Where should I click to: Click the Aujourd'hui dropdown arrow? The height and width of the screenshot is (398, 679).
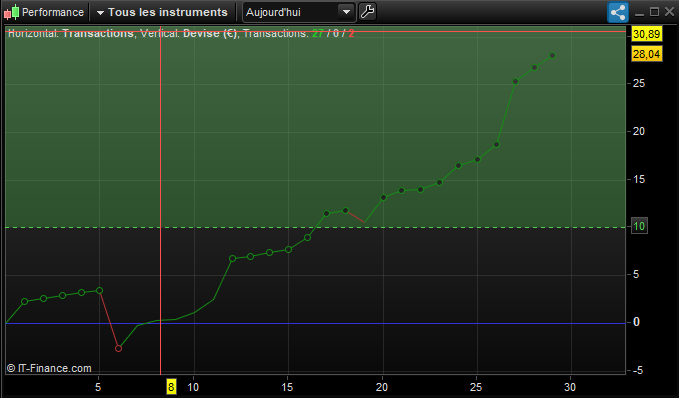(x=346, y=12)
